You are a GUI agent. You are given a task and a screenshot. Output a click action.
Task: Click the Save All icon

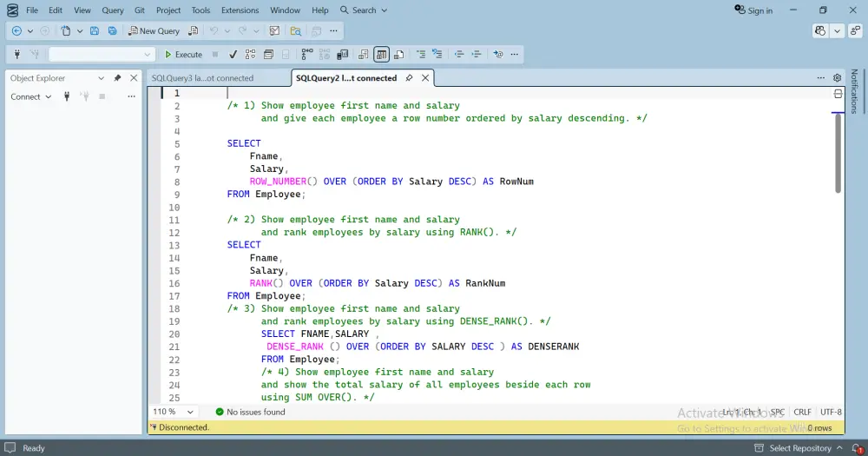pos(112,31)
